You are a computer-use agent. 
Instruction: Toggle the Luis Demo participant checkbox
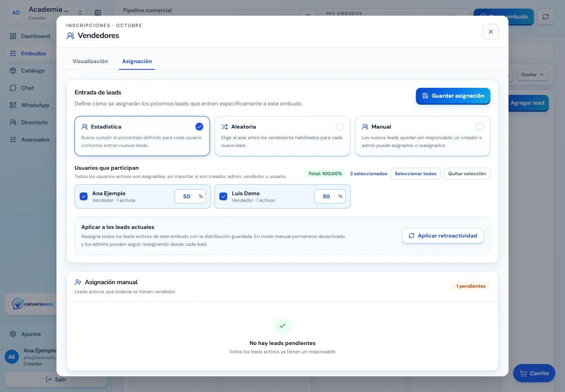point(223,196)
